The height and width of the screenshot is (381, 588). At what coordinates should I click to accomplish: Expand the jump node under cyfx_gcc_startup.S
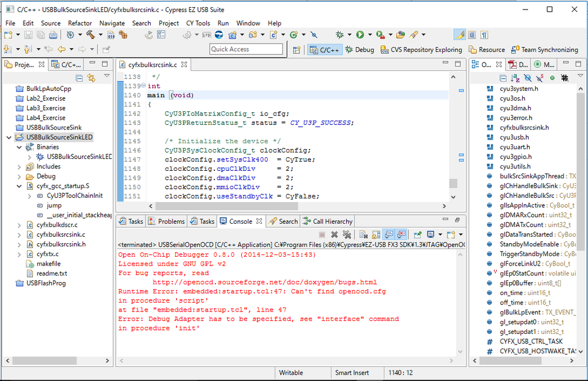click(x=28, y=206)
